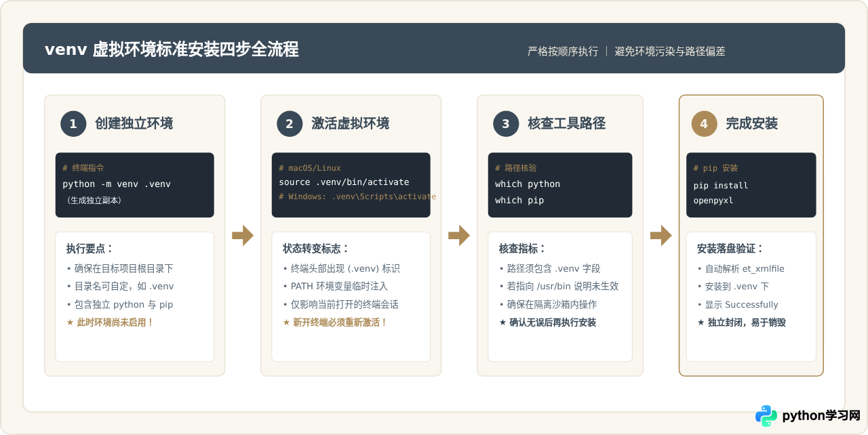
Task: Select the step heading "完成安装"
Action: [751, 123]
